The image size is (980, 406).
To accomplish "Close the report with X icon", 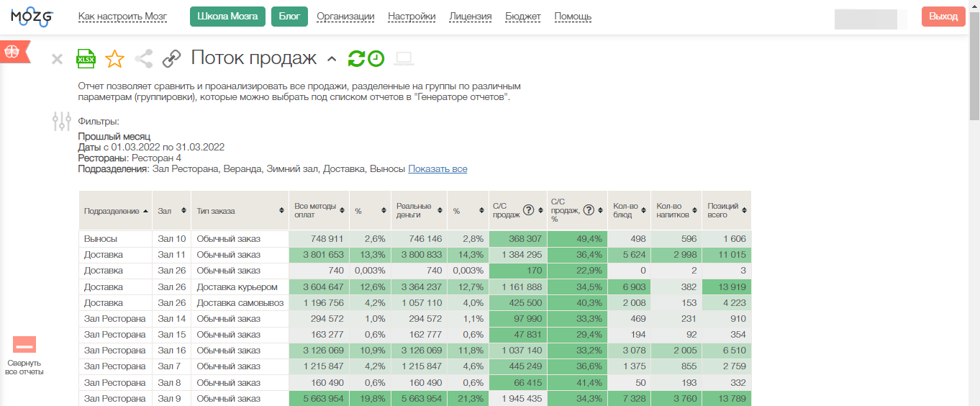I will [x=57, y=59].
